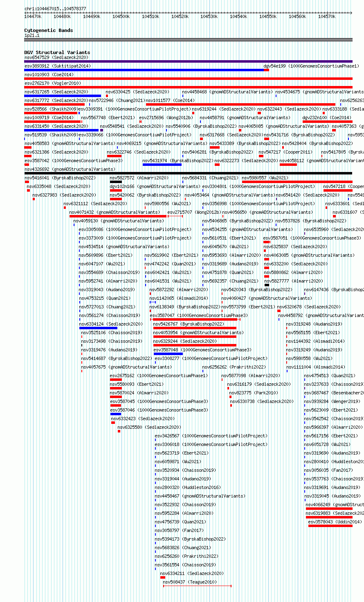Click the nsv6334211 (Sedlazeck2020) label

[x=192, y=574]
